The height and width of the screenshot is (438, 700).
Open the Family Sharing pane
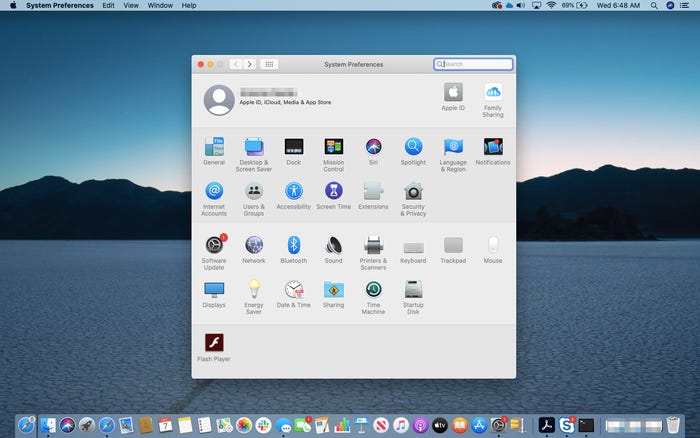[493, 100]
